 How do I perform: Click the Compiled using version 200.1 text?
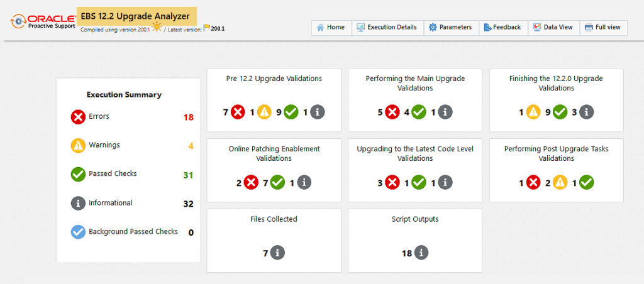(x=115, y=30)
